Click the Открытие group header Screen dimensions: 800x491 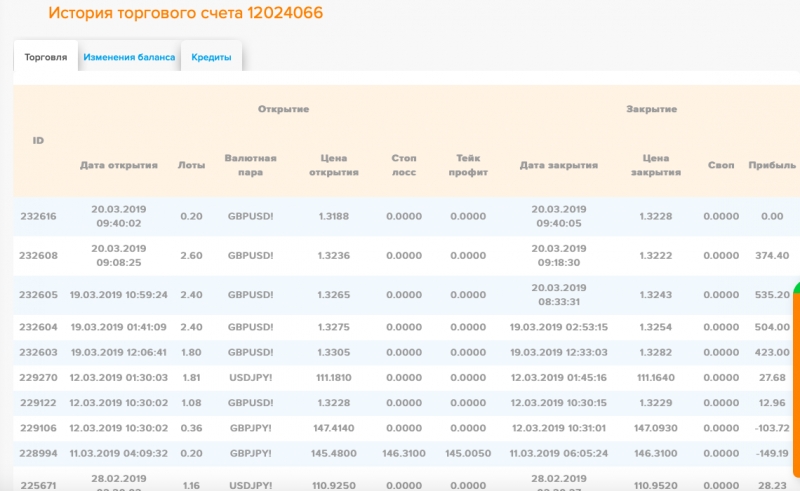point(283,109)
